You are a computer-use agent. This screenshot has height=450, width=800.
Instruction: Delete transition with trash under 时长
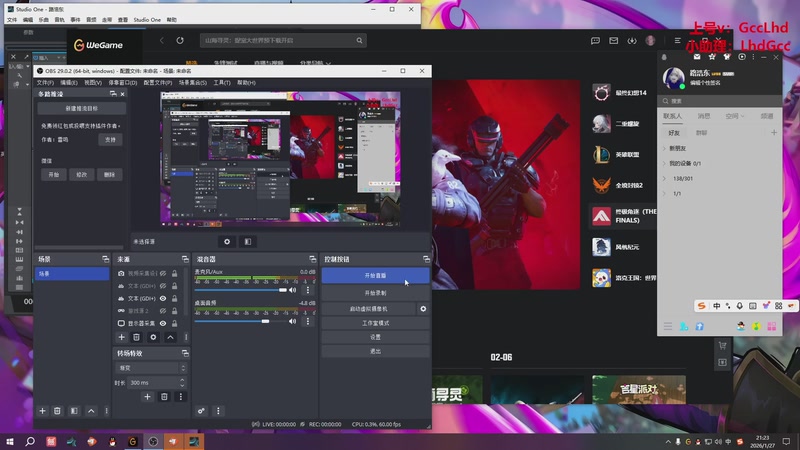(x=164, y=396)
